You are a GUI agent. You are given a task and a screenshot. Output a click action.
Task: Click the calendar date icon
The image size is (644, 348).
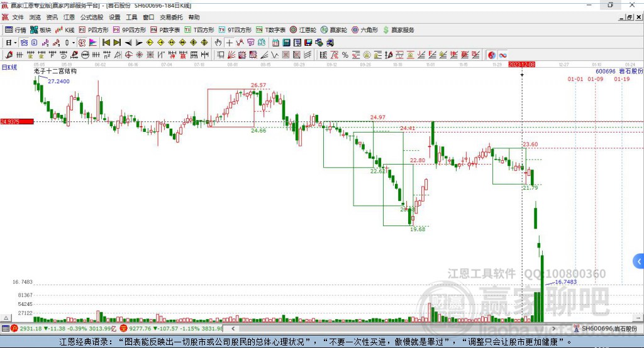[x=275, y=43]
